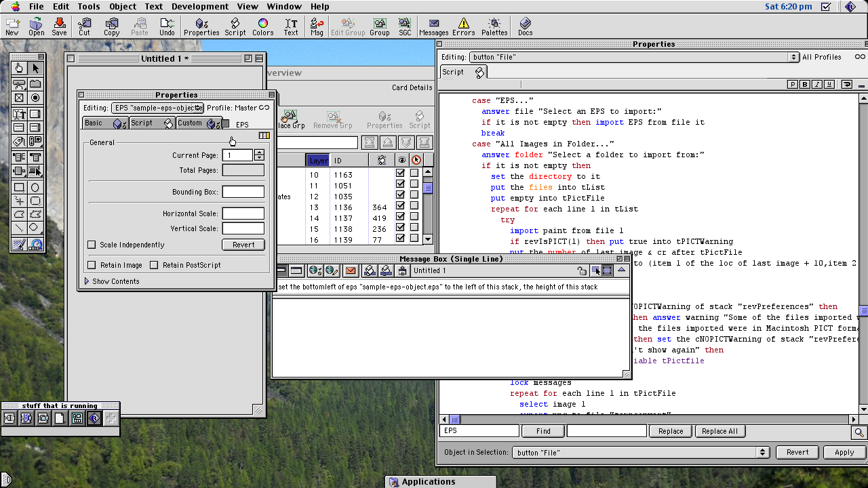Click the Undo toolbar icon
868x488 pixels.
click(167, 27)
